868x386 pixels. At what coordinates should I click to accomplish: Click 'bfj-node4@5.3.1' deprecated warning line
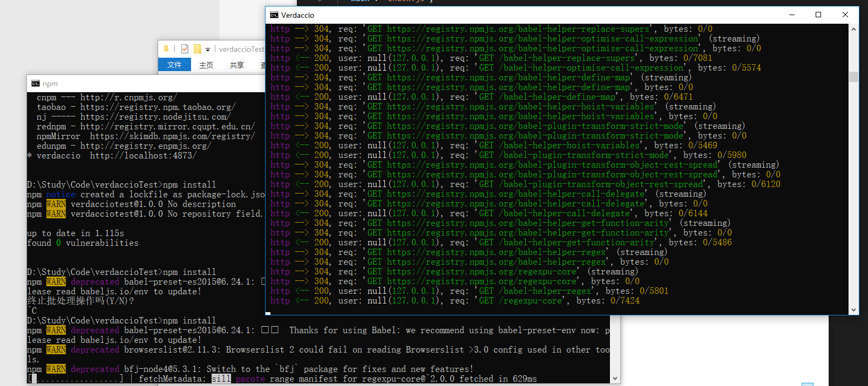coord(250,369)
